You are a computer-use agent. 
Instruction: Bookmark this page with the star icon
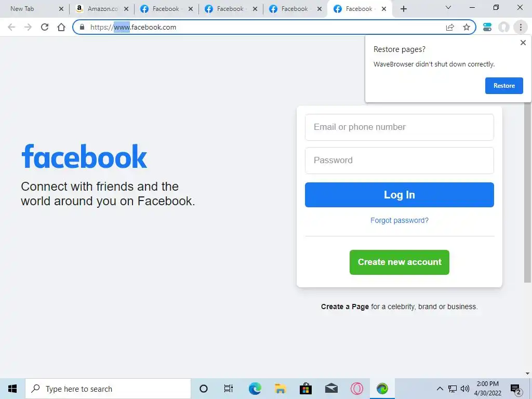pos(467,27)
